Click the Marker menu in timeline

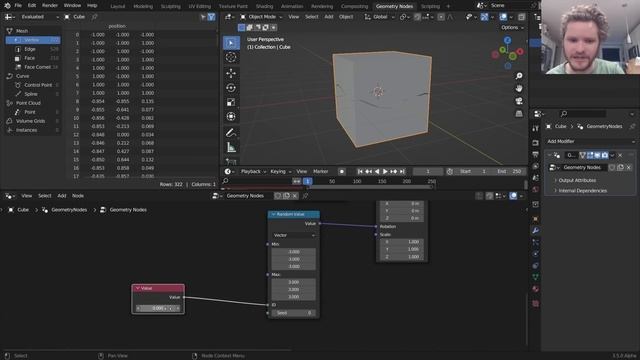point(320,171)
